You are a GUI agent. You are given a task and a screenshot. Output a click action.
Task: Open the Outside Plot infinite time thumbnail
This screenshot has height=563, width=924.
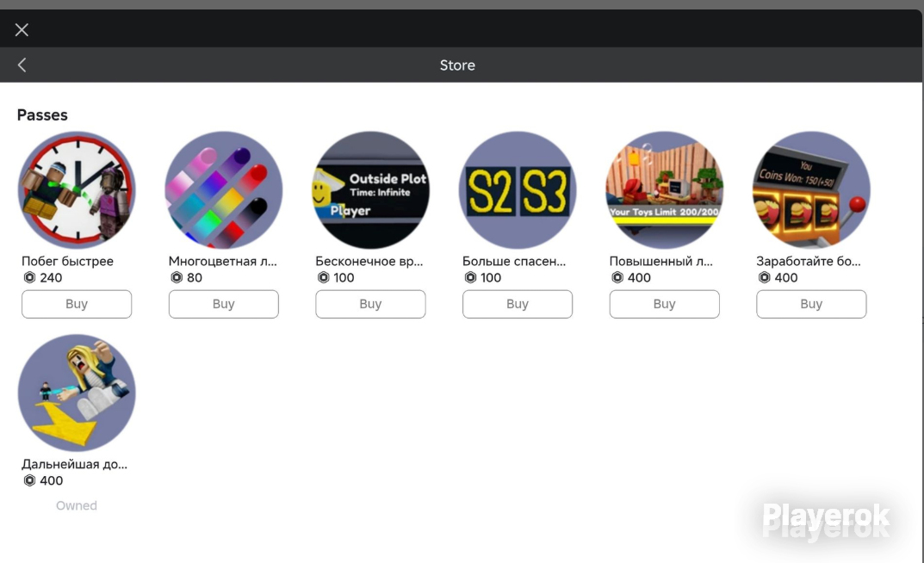click(370, 189)
